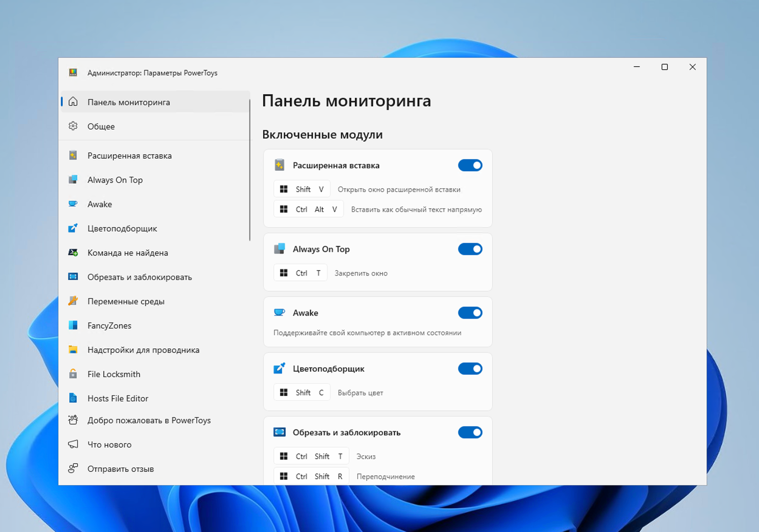Click the Эскиз shortcut description
Image resolution: width=759 pixels, height=532 pixels.
pyautogui.click(x=366, y=457)
